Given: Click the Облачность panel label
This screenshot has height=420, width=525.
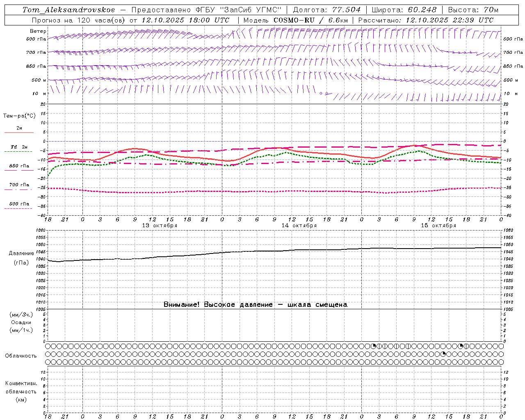Looking at the screenshot, I should pyautogui.click(x=21, y=356).
